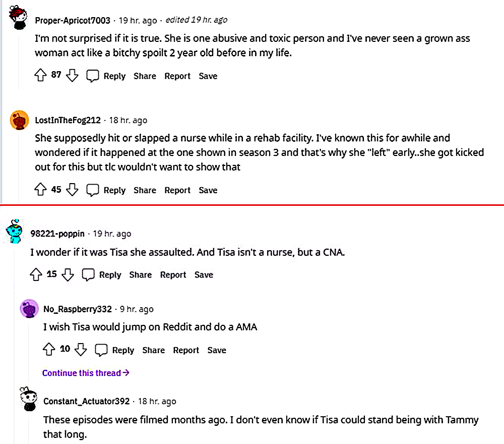Upvote Proper-Apricot7003's comment

(40, 76)
